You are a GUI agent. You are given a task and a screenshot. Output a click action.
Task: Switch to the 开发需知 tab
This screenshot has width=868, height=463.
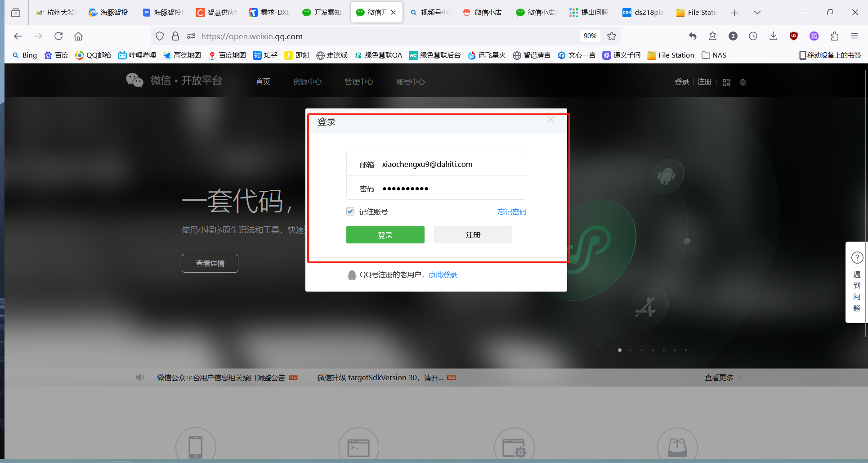click(323, 13)
